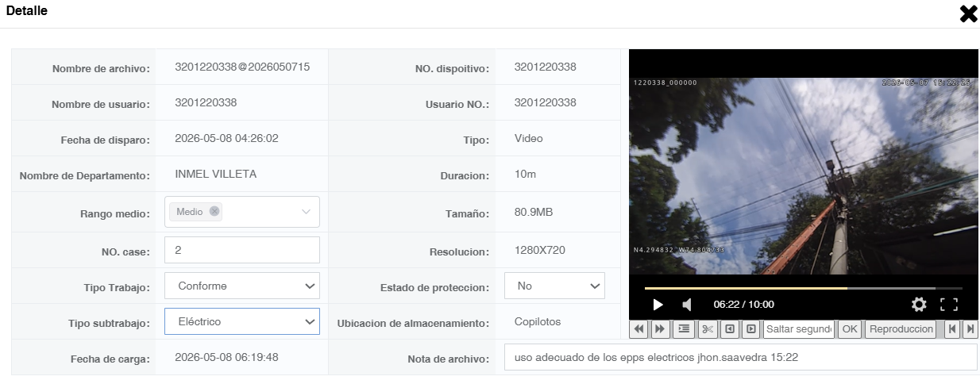The image size is (980, 384).
Task: Remove the Medio tag
Action: click(x=214, y=212)
